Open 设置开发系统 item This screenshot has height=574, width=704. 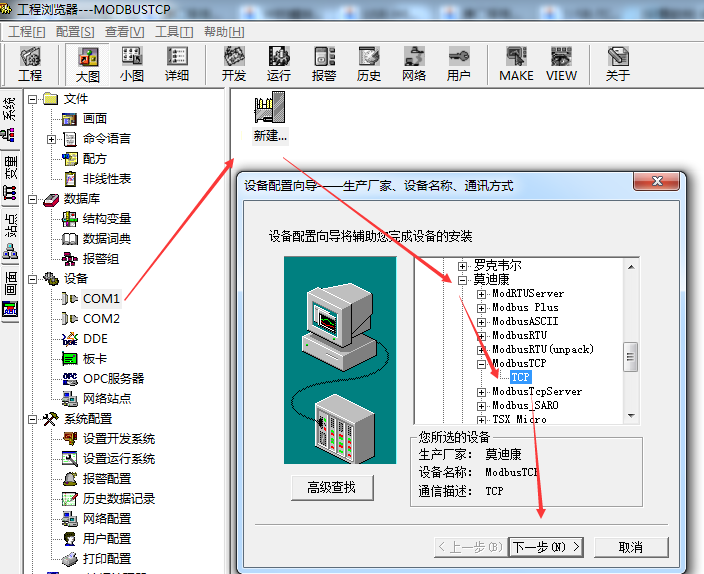click(119, 439)
